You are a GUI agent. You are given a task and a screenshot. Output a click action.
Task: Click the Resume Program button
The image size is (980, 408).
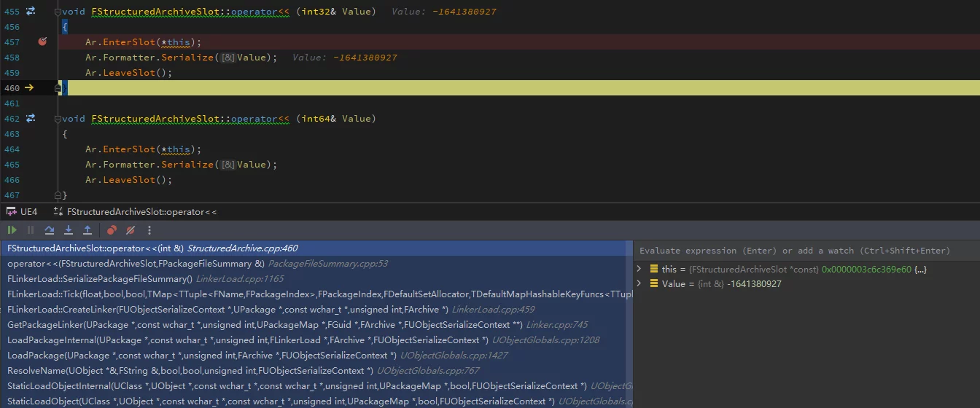pyautogui.click(x=12, y=230)
